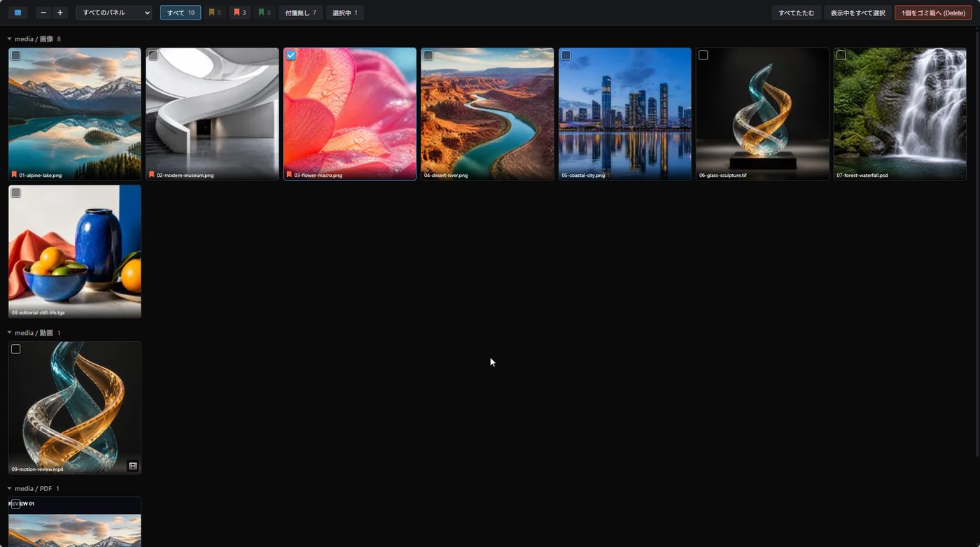
Task: Tick the checkbox on 02-modern-museum.png
Action: tap(153, 55)
